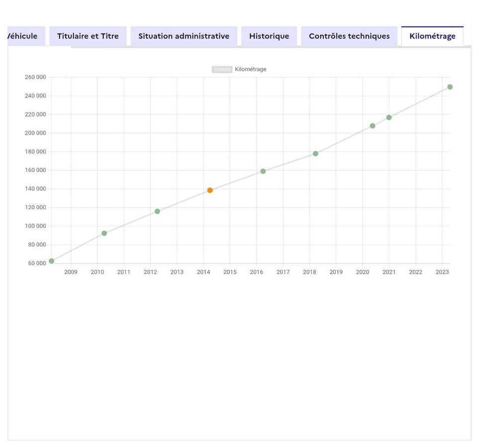Screen dimensions: 479x448
Task: Click the 2022 label on the year axis
Action: point(415,272)
